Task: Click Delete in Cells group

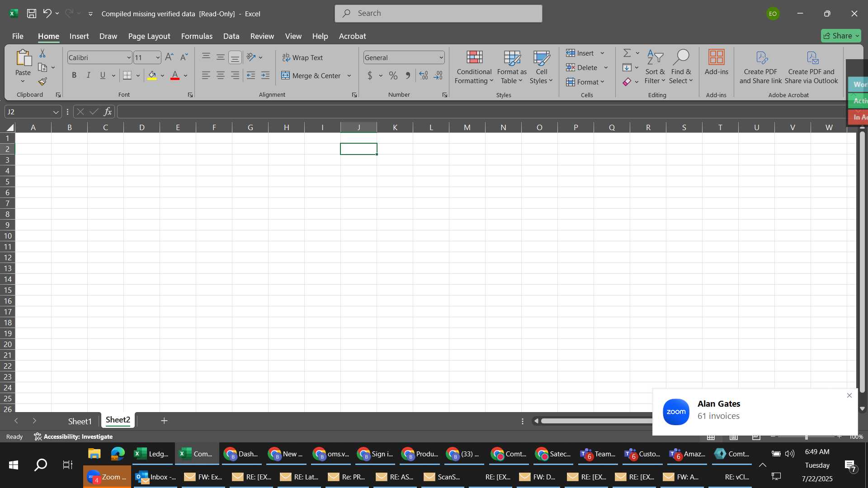Action: click(582, 67)
